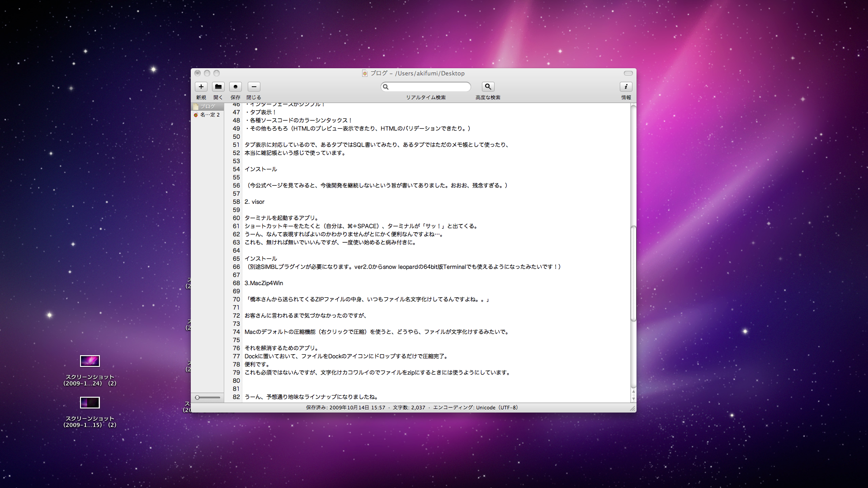
Task: Select the ブログ tab in the sidebar
Action: click(x=208, y=107)
